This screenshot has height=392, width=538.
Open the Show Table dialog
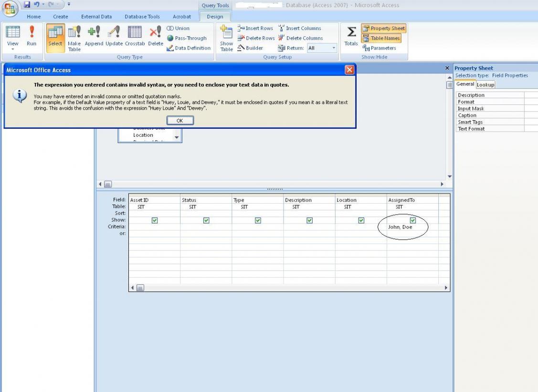point(226,38)
